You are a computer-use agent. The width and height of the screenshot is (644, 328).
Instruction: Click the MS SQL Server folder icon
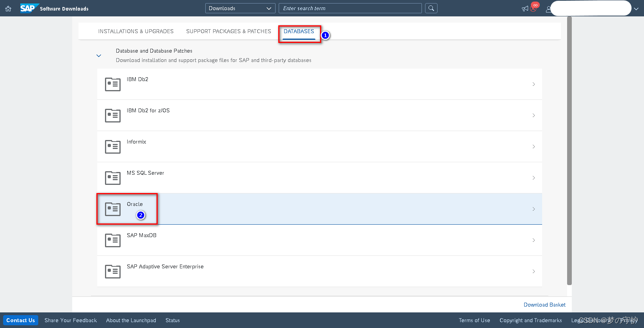[x=113, y=177]
